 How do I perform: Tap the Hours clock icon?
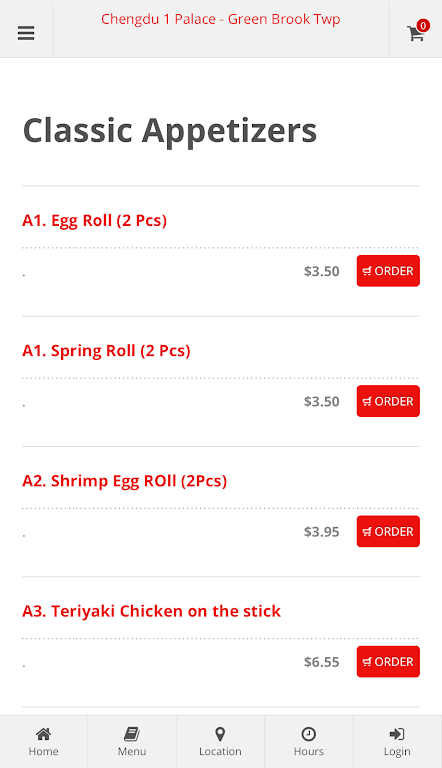tap(308, 734)
